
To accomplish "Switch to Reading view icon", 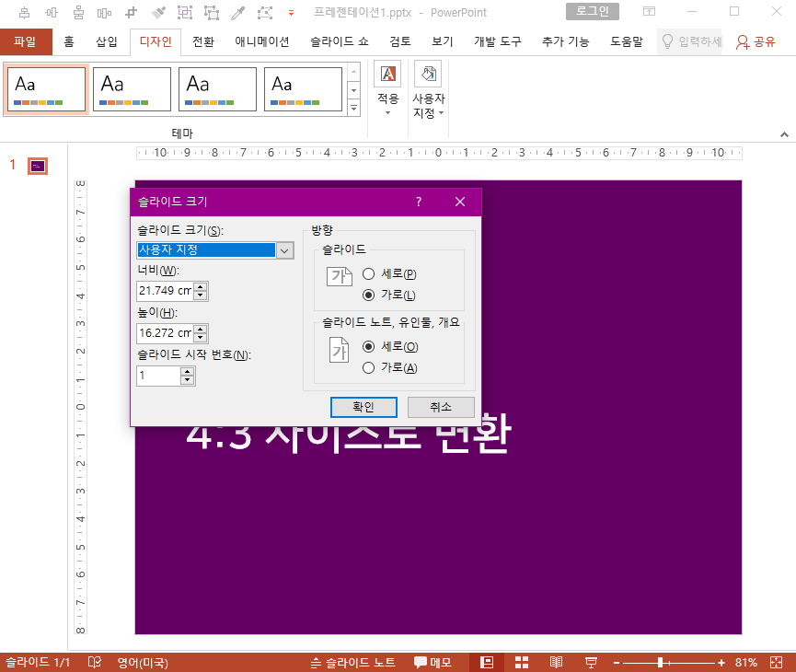I will pos(556,663).
